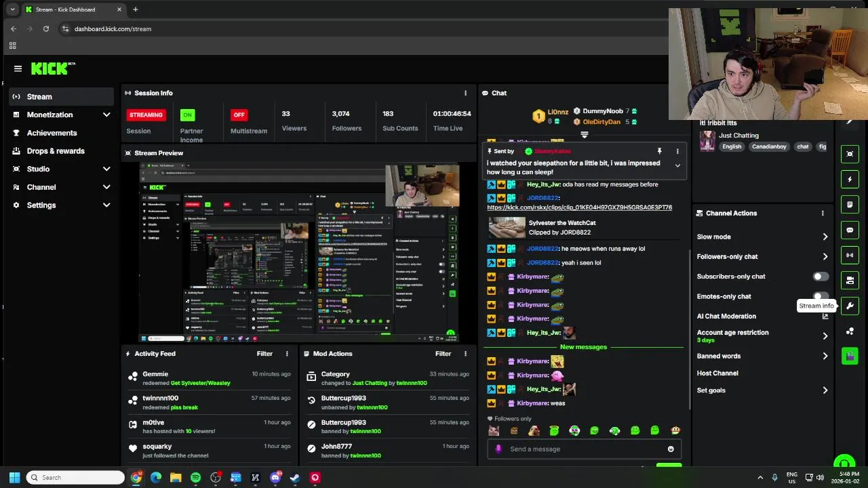
Task: Open a new browser tab
Action: point(135,9)
